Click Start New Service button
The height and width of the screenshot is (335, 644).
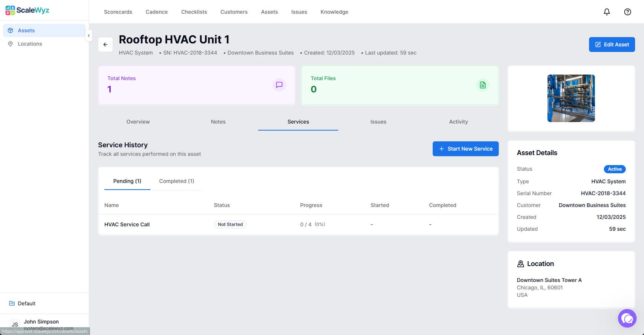[x=465, y=149]
